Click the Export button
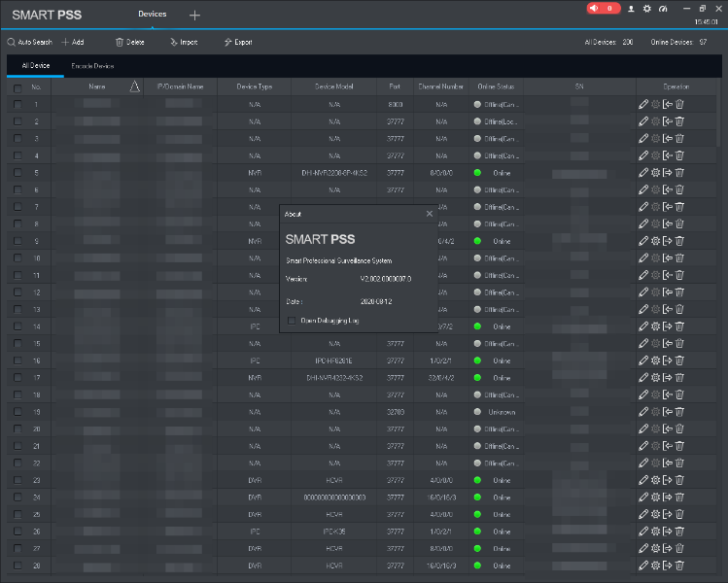This screenshot has width=728, height=583. pyautogui.click(x=238, y=42)
